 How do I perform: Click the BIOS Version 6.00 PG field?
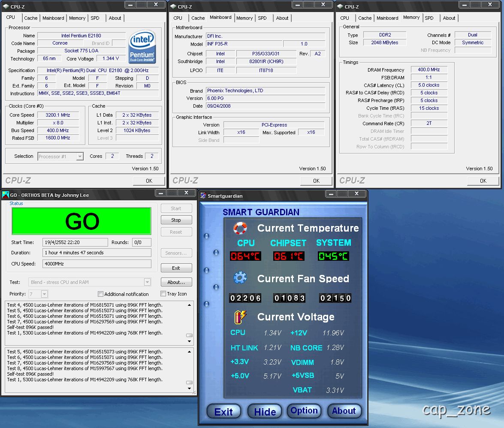click(266, 98)
